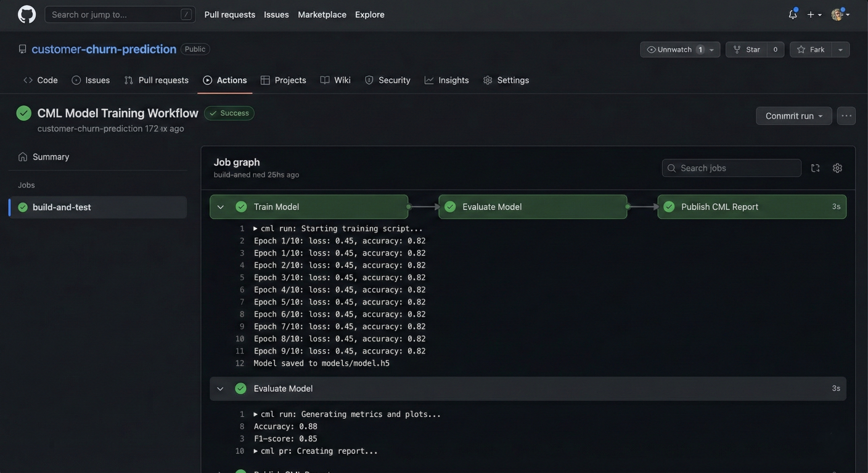Viewport: 868px width, 473px height.
Task: Open the create new plus menu
Action: click(x=814, y=15)
